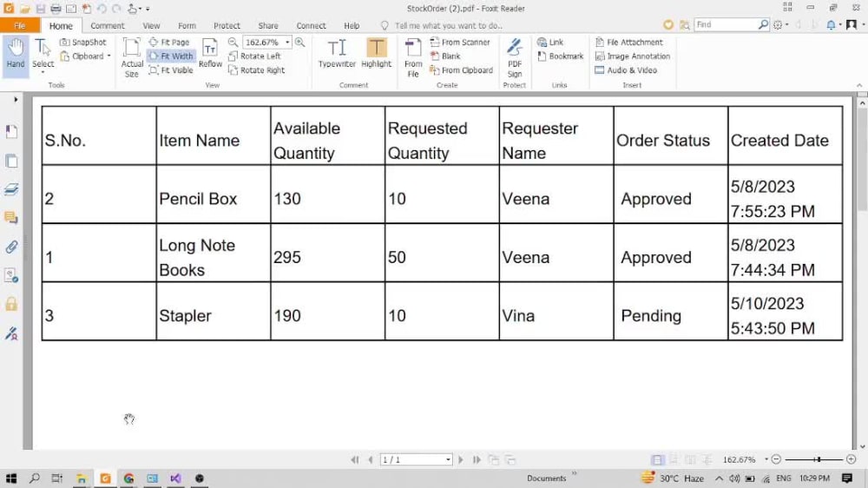The height and width of the screenshot is (488, 868).
Task: Go to the last page
Action: tap(476, 459)
